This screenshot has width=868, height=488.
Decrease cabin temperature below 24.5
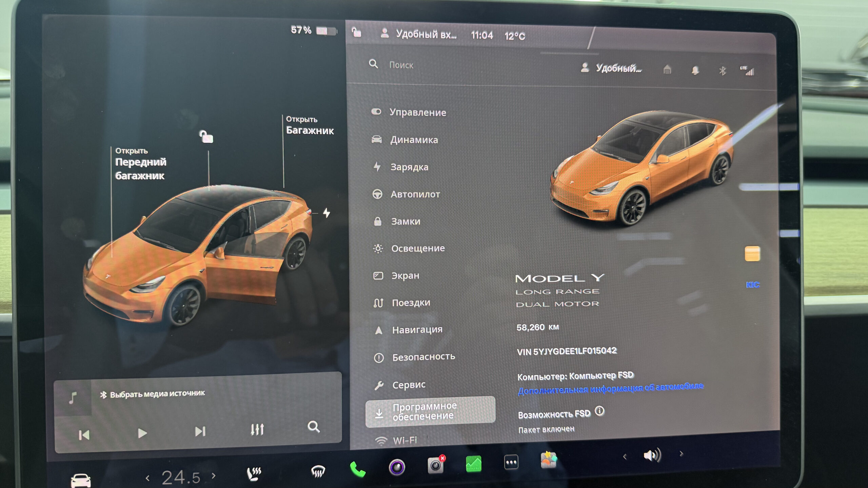pos(147,478)
